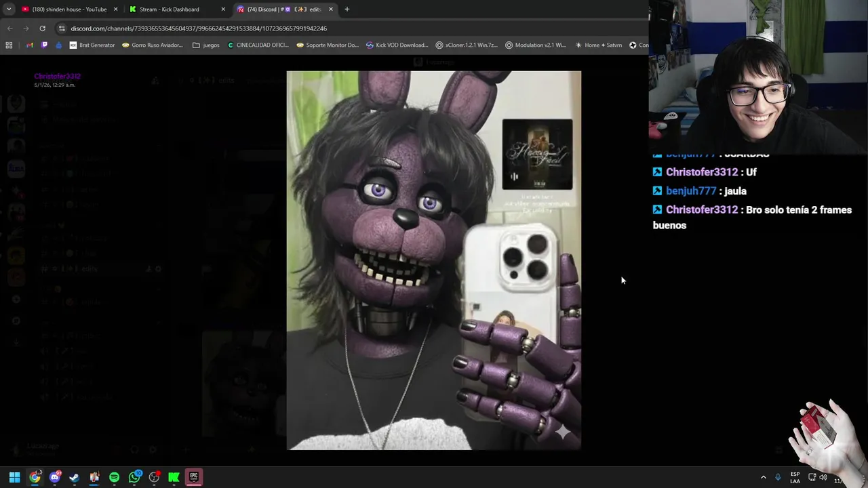Close the shinden house YouTube tab

pyautogui.click(x=115, y=9)
